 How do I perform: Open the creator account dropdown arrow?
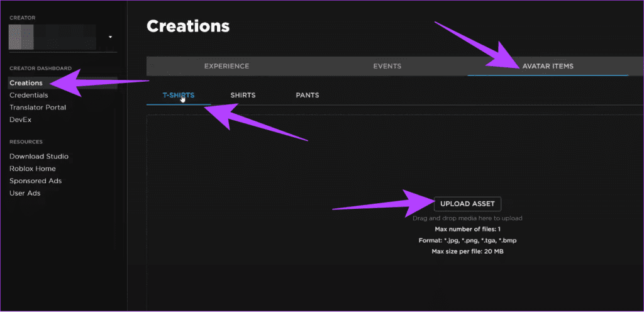tap(110, 36)
